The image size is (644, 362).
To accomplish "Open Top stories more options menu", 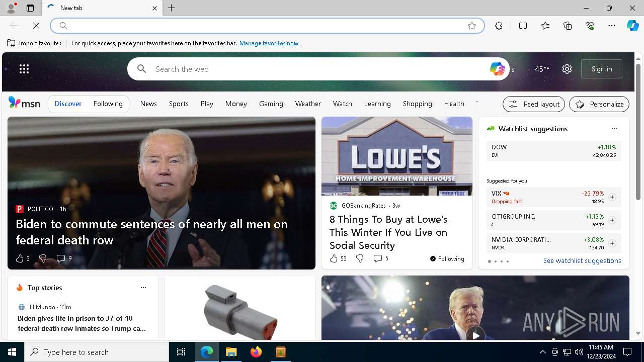I will click(143, 288).
